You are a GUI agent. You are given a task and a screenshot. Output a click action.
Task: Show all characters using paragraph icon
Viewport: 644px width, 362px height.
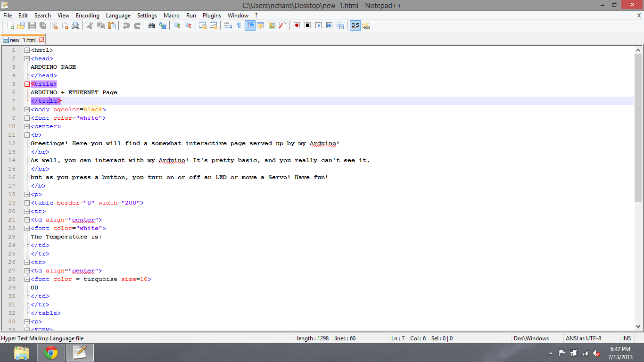click(x=239, y=25)
